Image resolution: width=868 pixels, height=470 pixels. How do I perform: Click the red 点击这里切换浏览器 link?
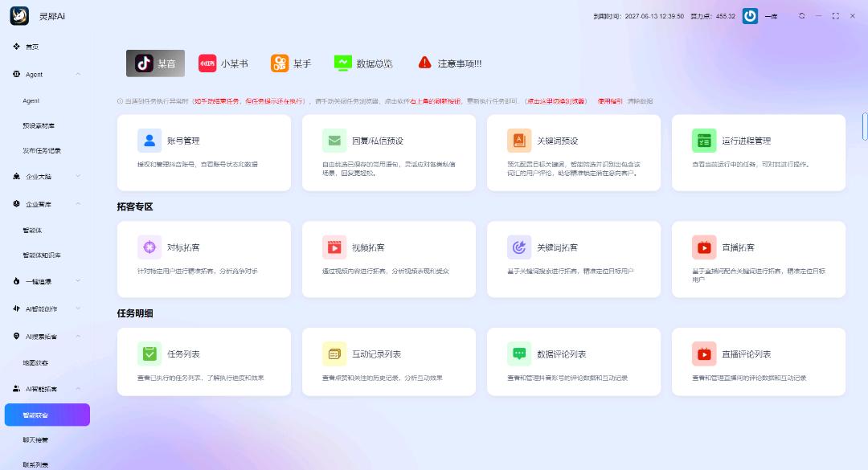point(555,101)
